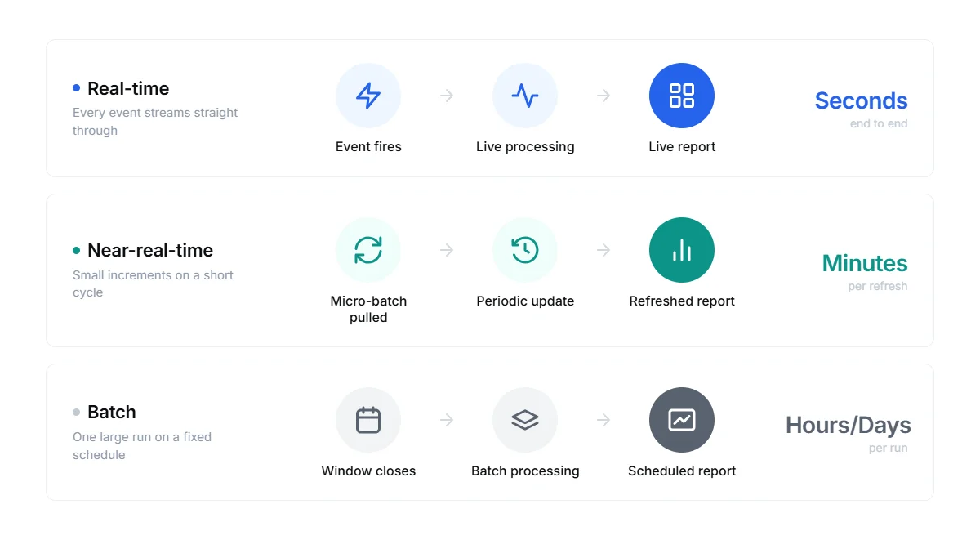Click the refresh arrows Micro-batch pulled icon
980x540 pixels.
[x=368, y=250]
